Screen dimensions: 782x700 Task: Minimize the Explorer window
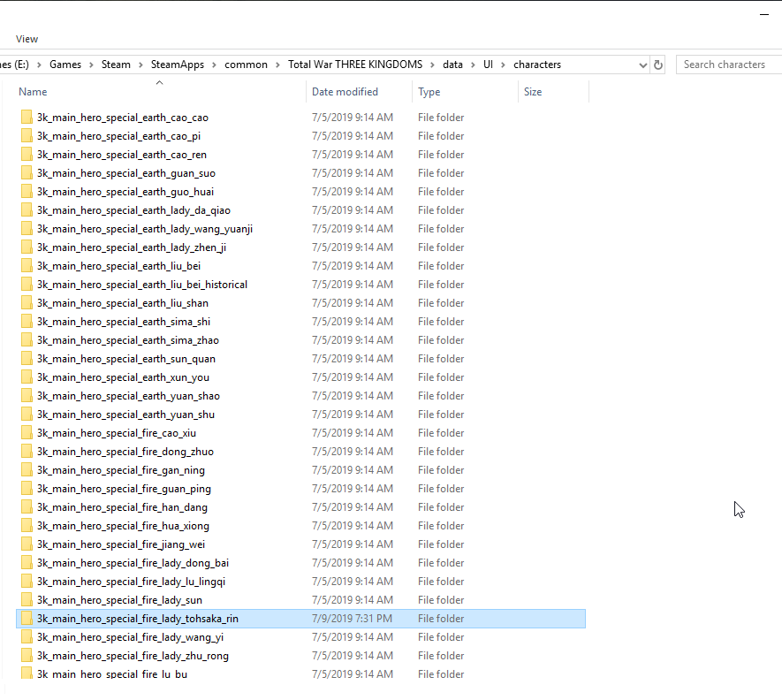(x=764, y=14)
